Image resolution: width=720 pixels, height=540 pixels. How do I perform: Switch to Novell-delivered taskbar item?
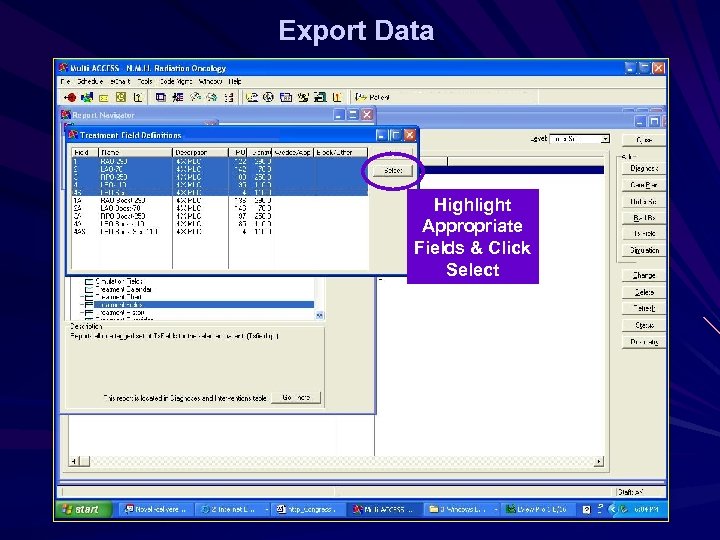156,509
